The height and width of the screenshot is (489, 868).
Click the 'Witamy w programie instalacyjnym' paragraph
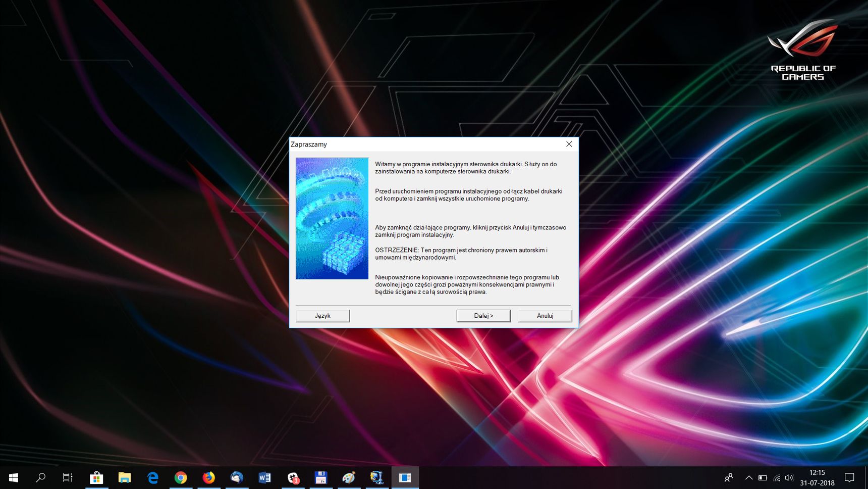click(x=466, y=168)
